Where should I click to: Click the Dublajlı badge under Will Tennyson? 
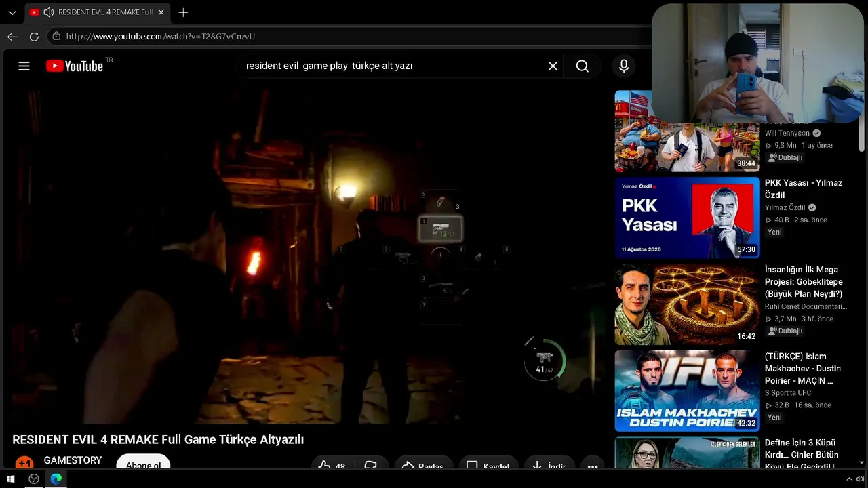[785, 157]
